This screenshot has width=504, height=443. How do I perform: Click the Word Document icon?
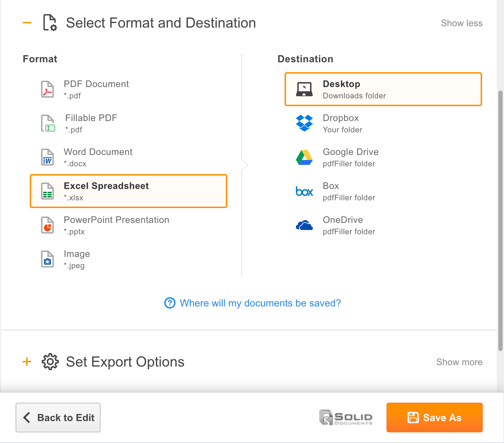tap(47, 157)
